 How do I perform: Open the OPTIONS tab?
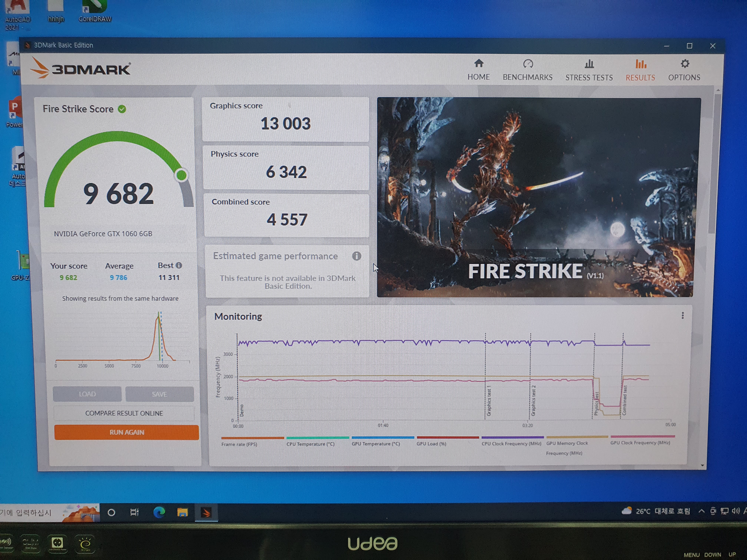click(x=684, y=71)
